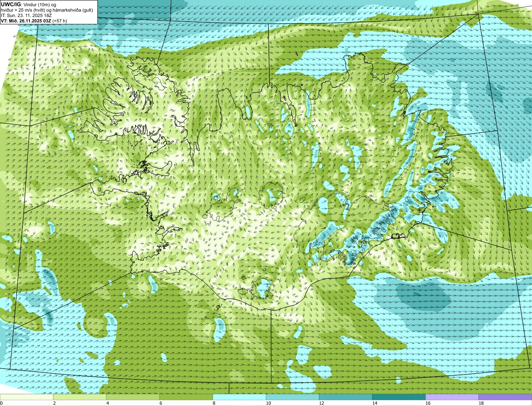Viewport: 532px width, 406px height.
Task: Click the title line 'UWC/IG: Vindur (10m) og'
Action: 29,4
